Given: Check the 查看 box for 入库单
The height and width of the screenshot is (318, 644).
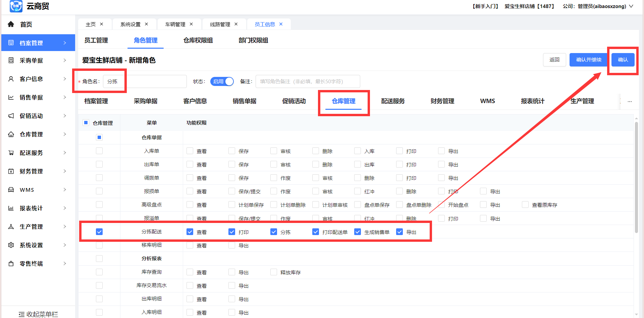Looking at the screenshot, I should (x=190, y=151).
